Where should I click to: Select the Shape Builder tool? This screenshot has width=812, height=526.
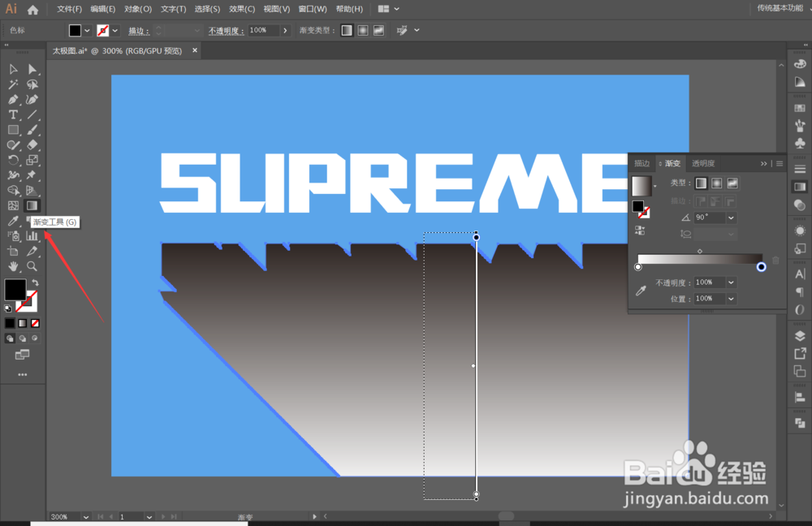coord(13,190)
